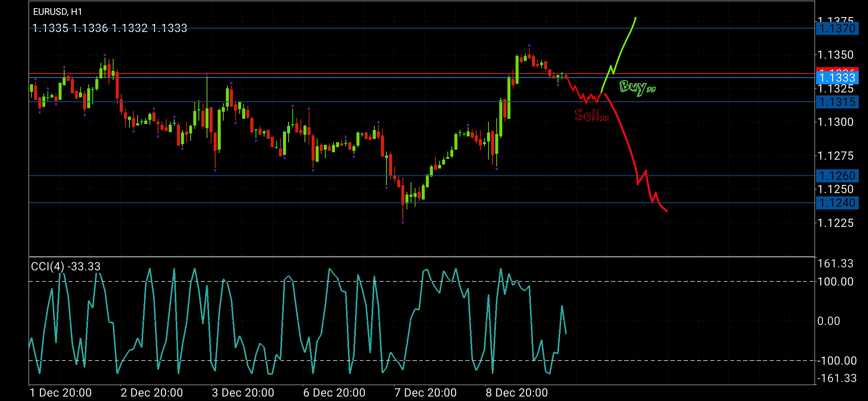This screenshot has height=401, width=868.
Task: Select the 1.1300 price axis label
Action: coord(835,122)
